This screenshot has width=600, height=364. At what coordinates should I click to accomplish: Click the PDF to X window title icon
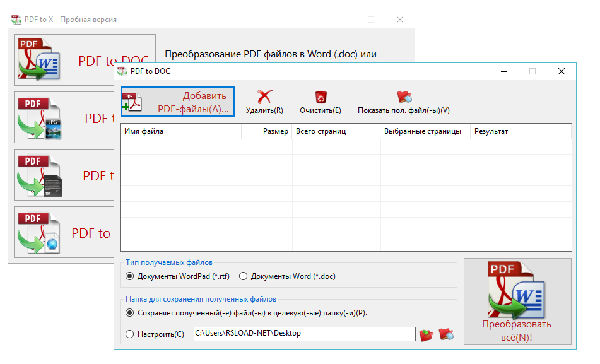point(16,20)
